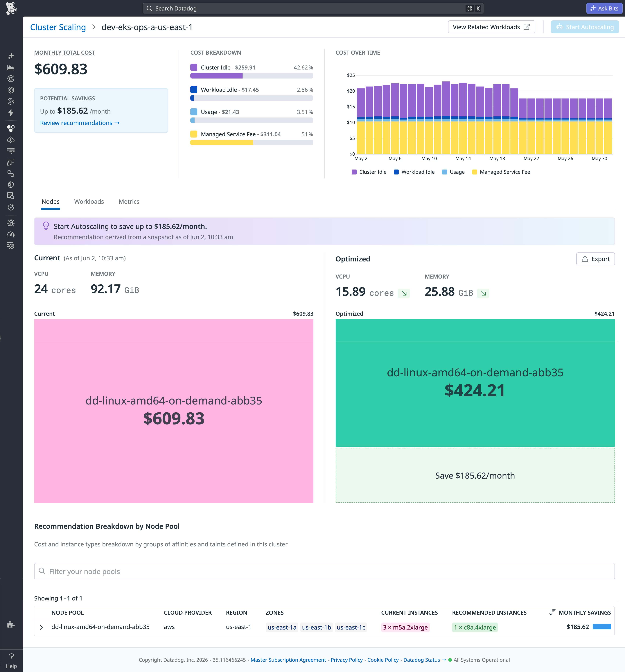This screenshot has height=672, width=625.
Task: Open the Cookie Policy link
Action: point(383,660)
